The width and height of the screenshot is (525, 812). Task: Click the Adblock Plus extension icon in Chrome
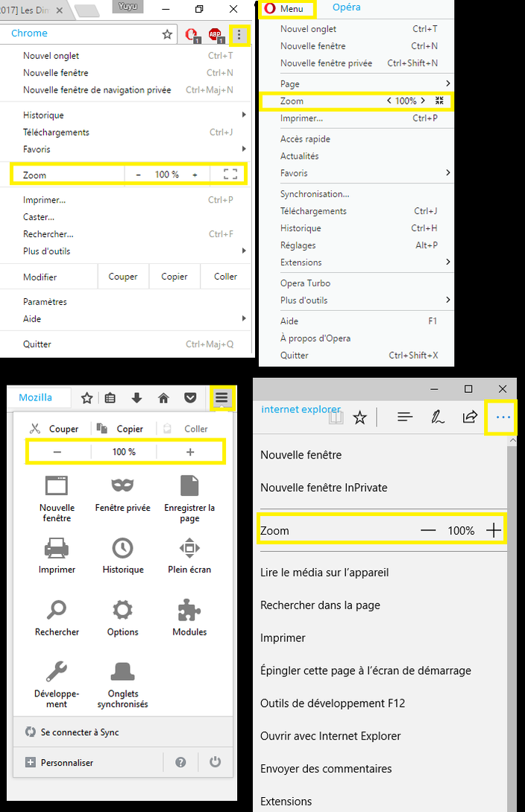(x=215, y=35)
